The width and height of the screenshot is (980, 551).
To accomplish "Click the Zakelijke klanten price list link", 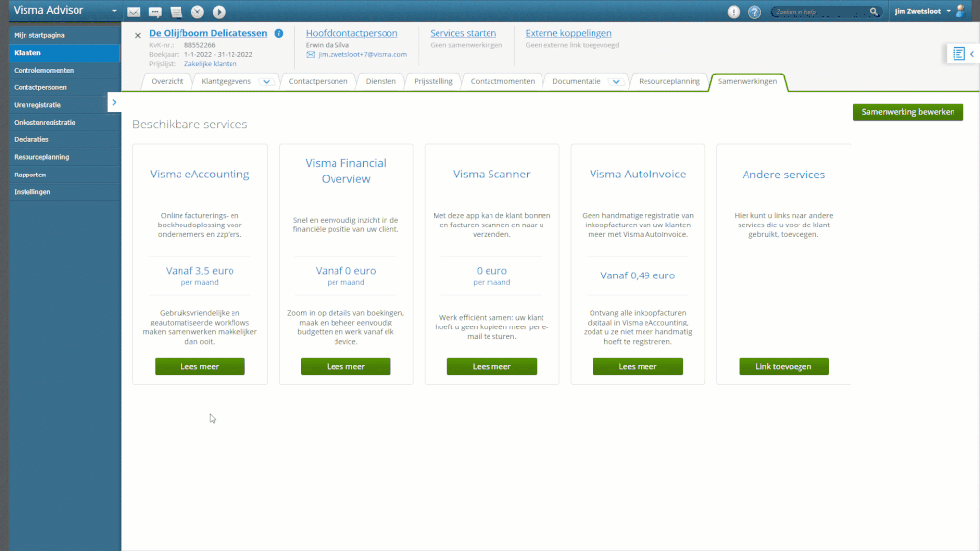I will click(x=211, y=64).
